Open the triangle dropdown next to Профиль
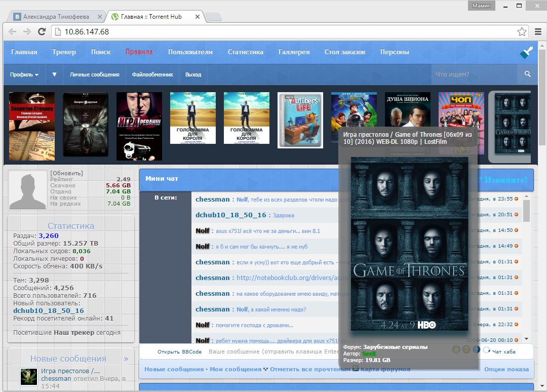This screenshot has height=392, width=547. 54,74
